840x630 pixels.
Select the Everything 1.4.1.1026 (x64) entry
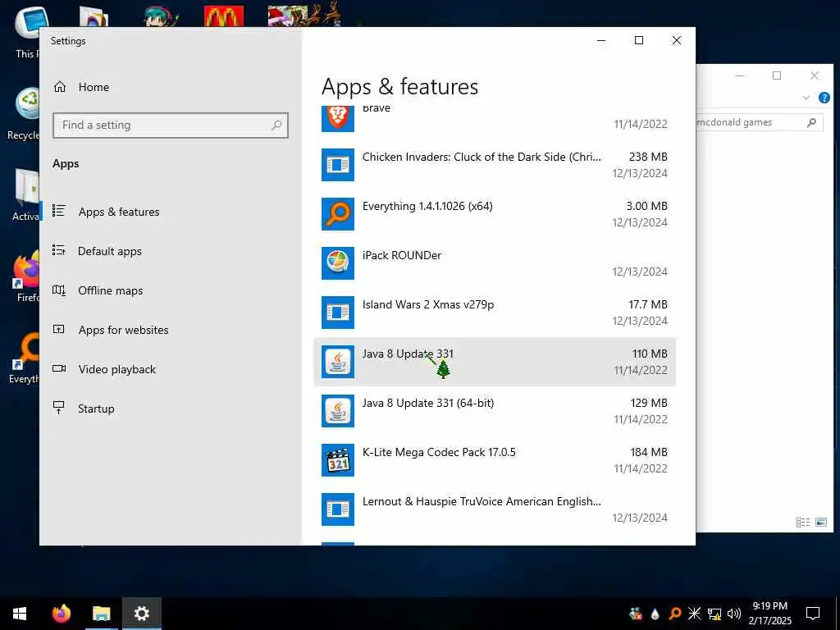pyautogui.click(x=495, y=214)
